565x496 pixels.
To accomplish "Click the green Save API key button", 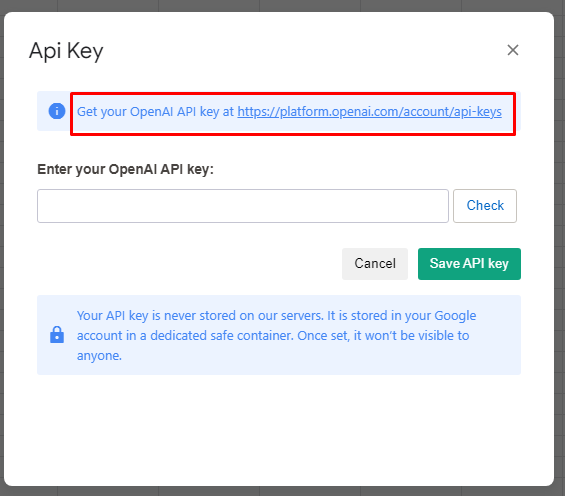I will pos(469,264).
